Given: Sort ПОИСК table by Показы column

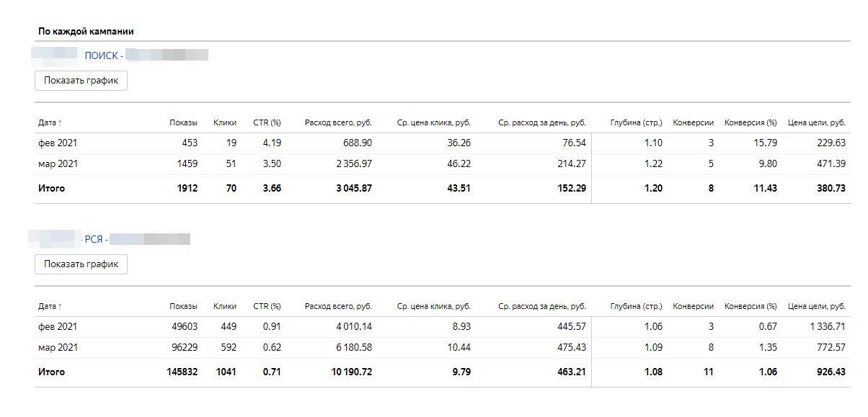Looking at the screenshot, I should pos(183,122).
